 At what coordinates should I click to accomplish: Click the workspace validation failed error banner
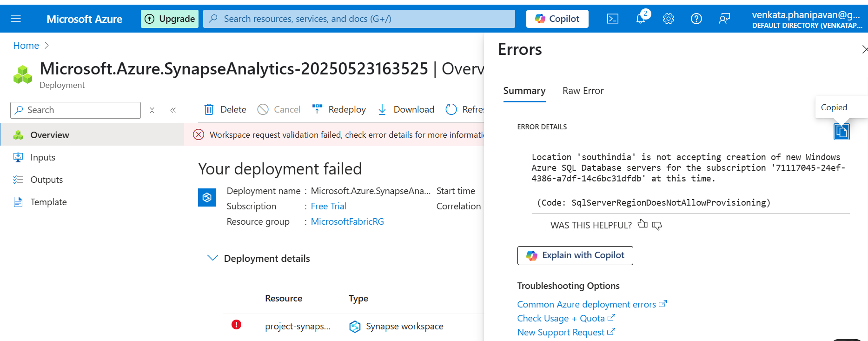pos(334,135)
